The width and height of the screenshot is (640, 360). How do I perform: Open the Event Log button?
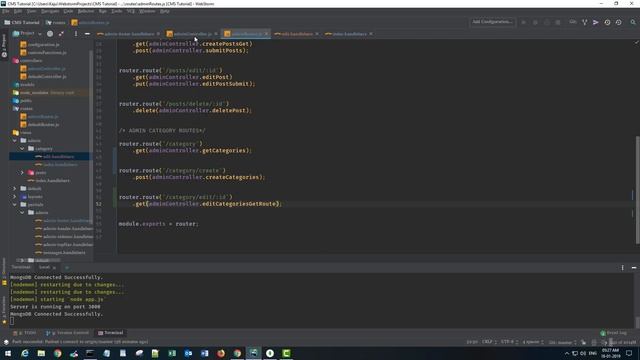click(x=613, y=333)
